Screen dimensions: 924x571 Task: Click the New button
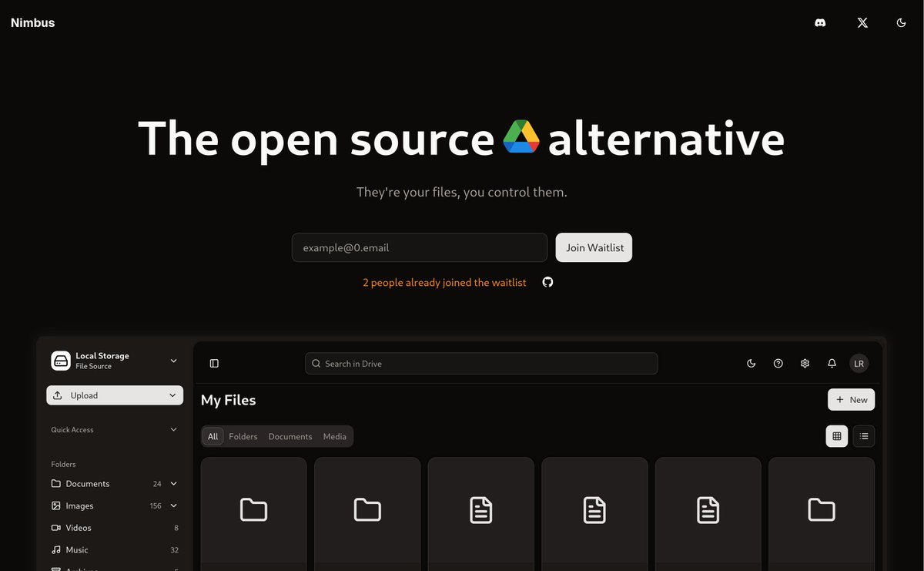point(852,400)
